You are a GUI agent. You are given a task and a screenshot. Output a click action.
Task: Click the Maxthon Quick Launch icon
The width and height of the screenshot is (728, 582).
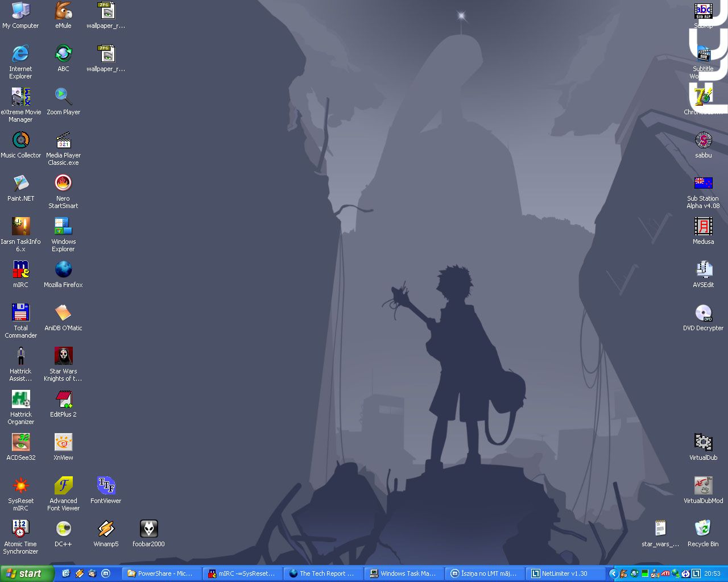(105, 573)
